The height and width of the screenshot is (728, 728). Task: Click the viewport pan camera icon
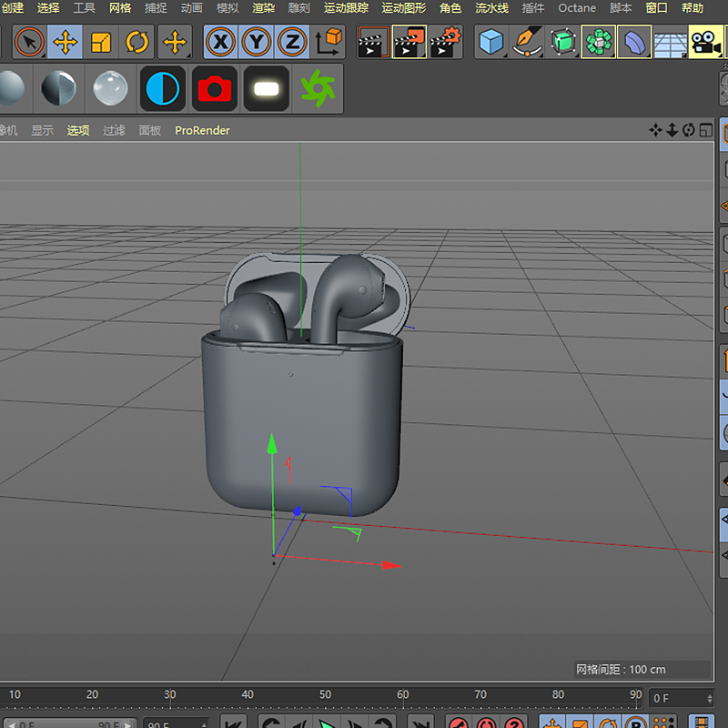[x=655, y=130]
